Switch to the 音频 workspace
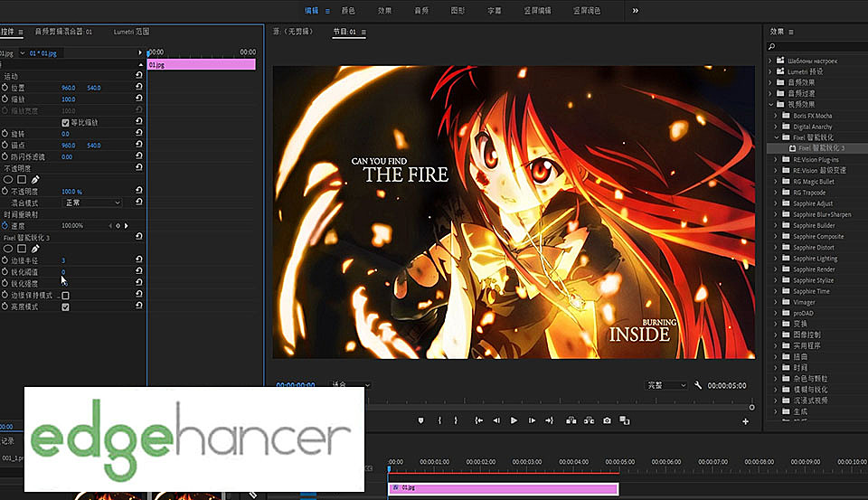The width and height of the screenshot is (868, 500). tap(421, 11)
